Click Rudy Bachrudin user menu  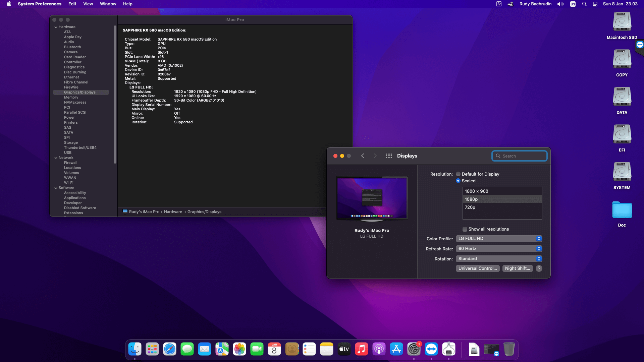point(535,4)
